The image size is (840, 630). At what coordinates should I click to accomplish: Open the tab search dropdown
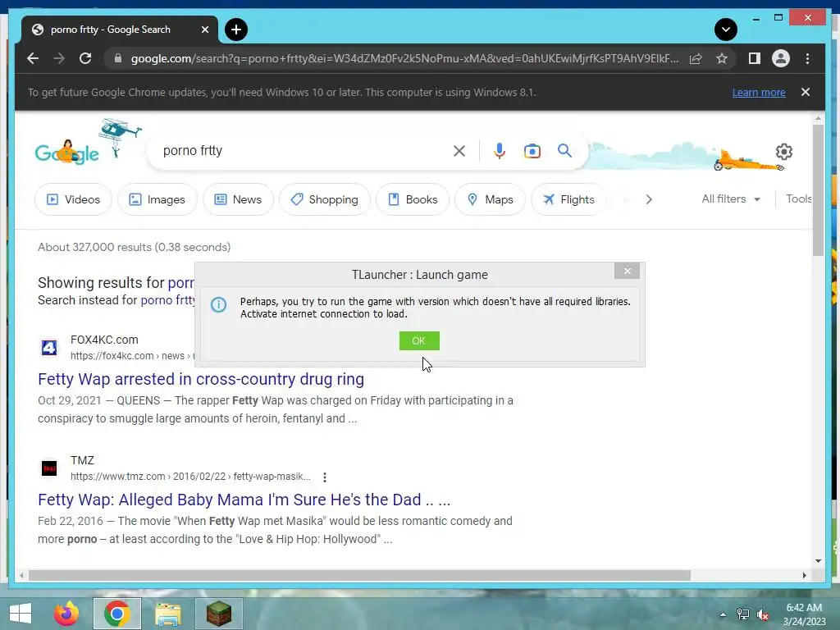[x=726, y=30]
